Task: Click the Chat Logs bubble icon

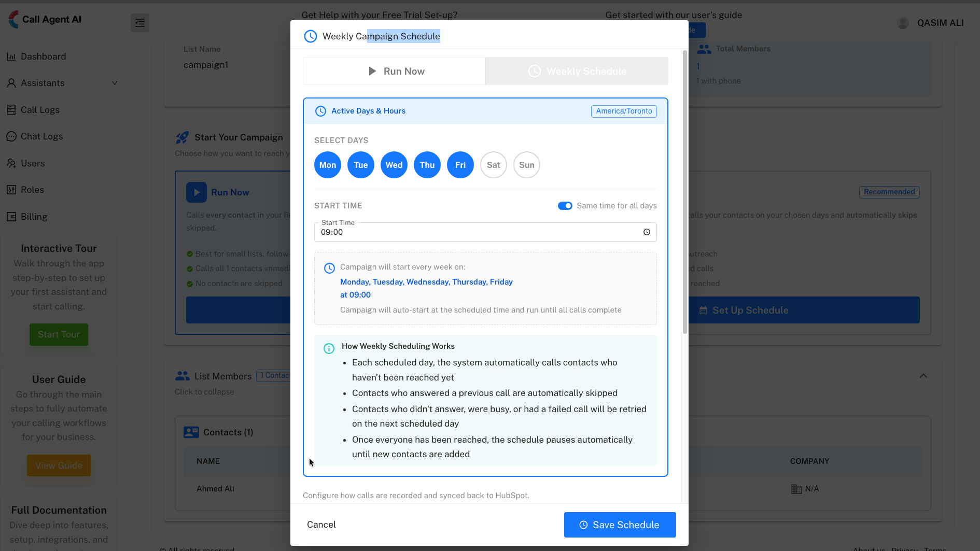Action: 11,136
